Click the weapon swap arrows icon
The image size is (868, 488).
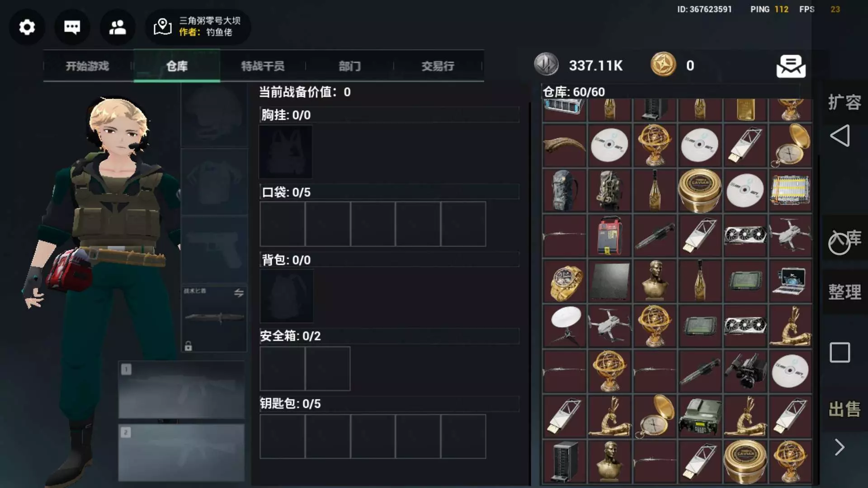[239, 293]
